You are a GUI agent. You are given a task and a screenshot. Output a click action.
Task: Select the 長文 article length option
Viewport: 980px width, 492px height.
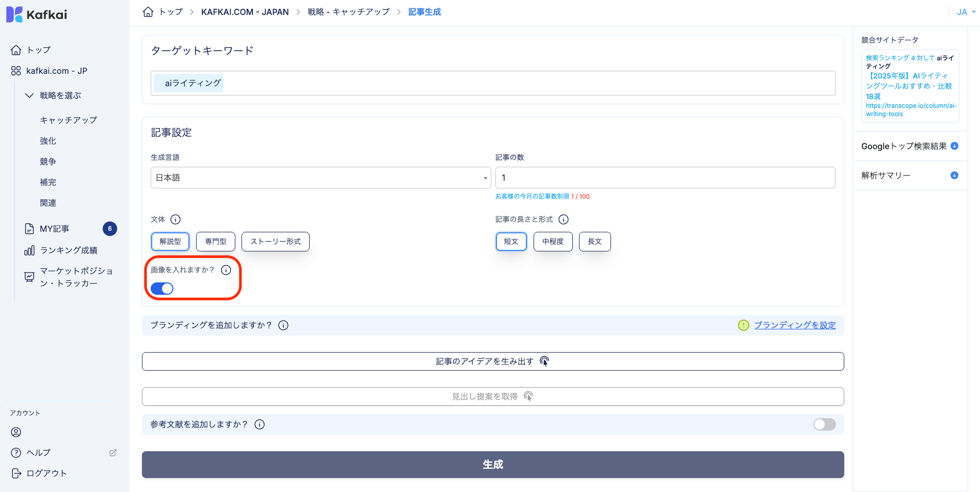point(595,241)
